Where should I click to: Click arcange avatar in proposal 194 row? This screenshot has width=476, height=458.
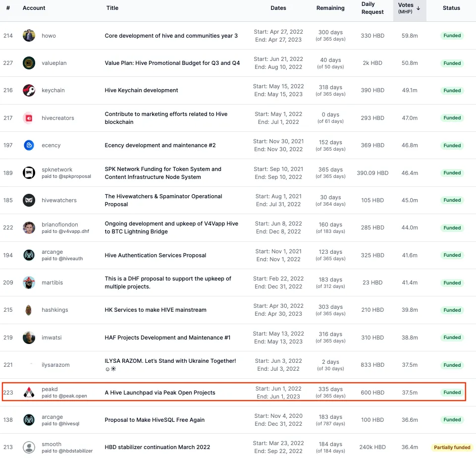tap(29, 255)
